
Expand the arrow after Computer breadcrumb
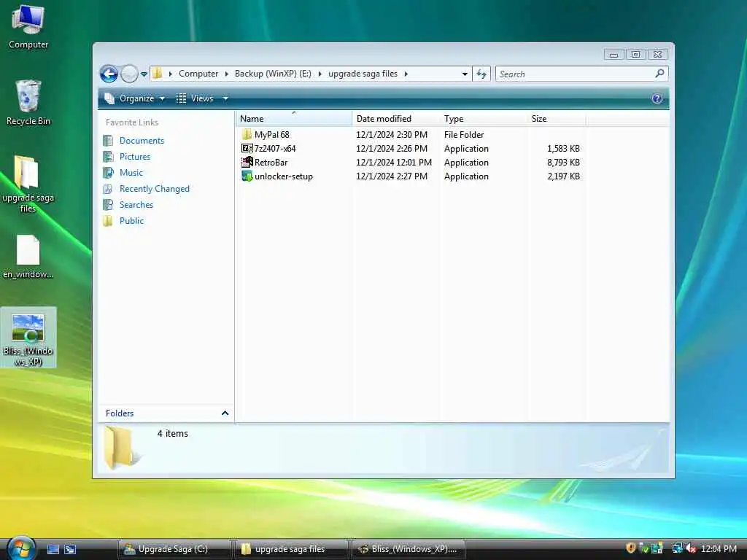point(227,74)
